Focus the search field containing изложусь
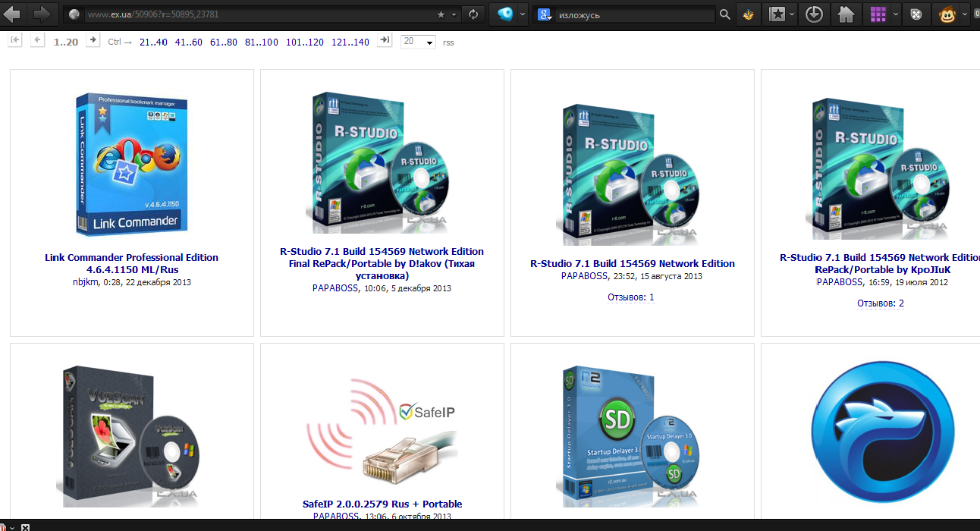The width and height of the screenshot is (980, 531). tap(636, 14)
